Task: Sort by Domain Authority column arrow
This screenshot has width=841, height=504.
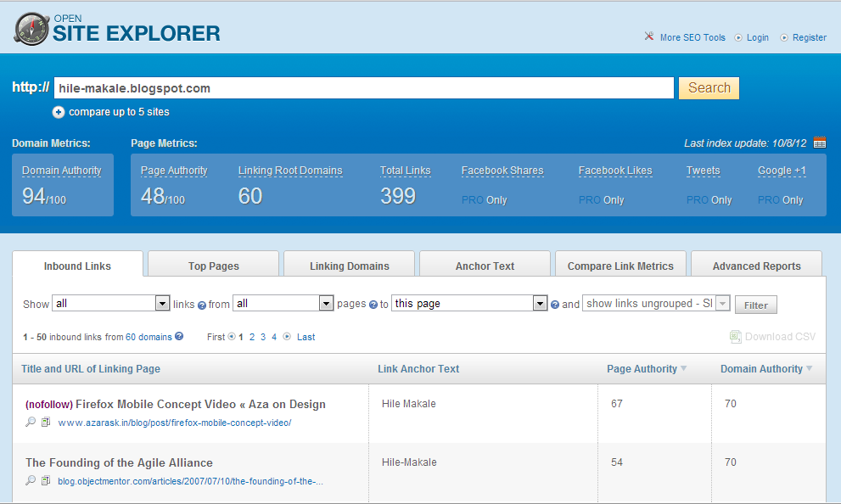Action: point(809,368)
